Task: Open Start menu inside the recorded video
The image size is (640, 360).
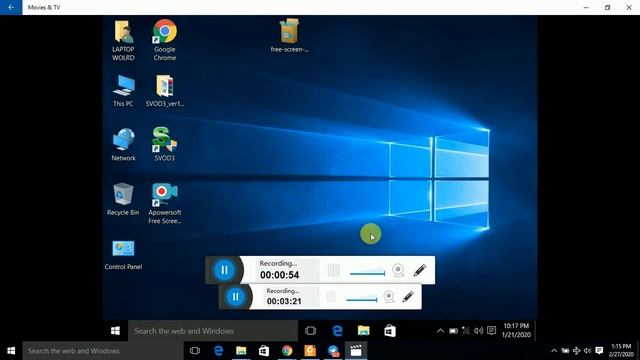Action: 116,331
